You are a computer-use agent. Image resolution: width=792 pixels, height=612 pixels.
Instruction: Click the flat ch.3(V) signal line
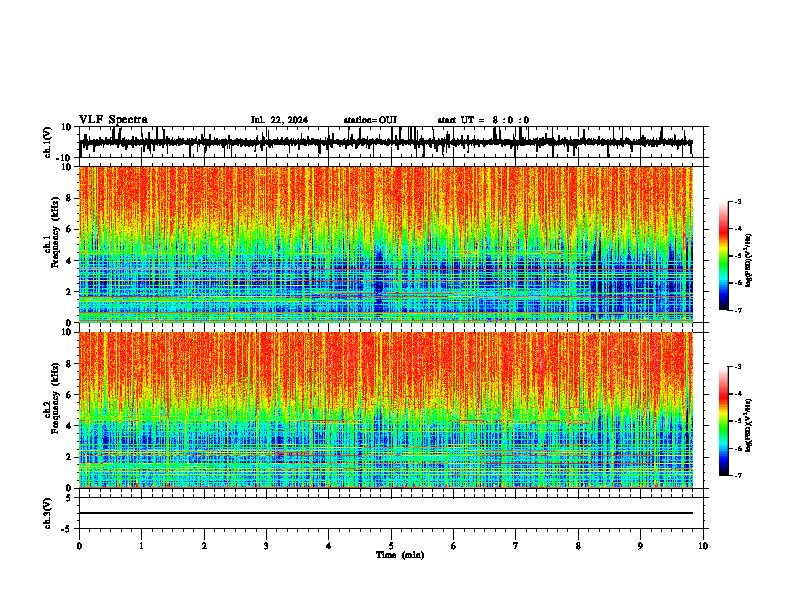(x=386, y=513)
